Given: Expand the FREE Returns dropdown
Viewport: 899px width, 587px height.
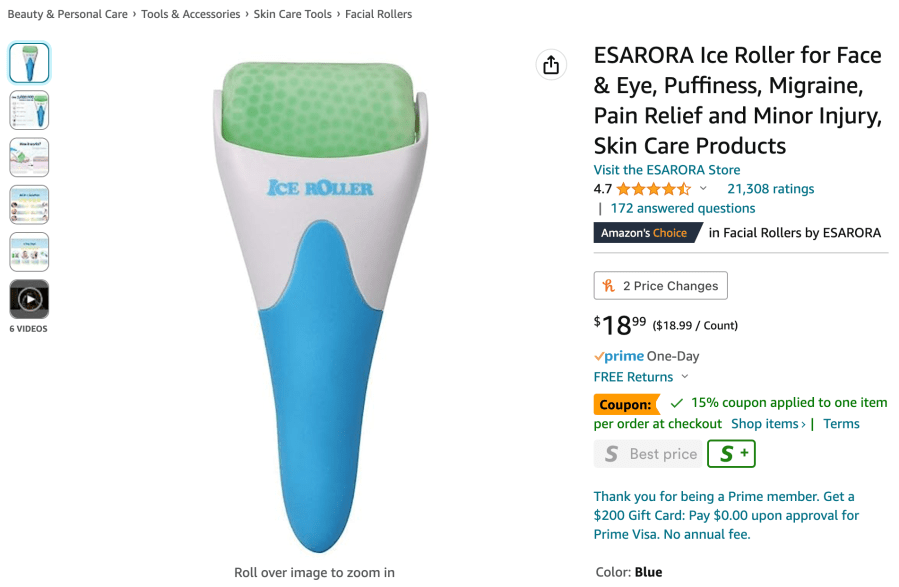Looking at the screenshot, I should point(685,377).
